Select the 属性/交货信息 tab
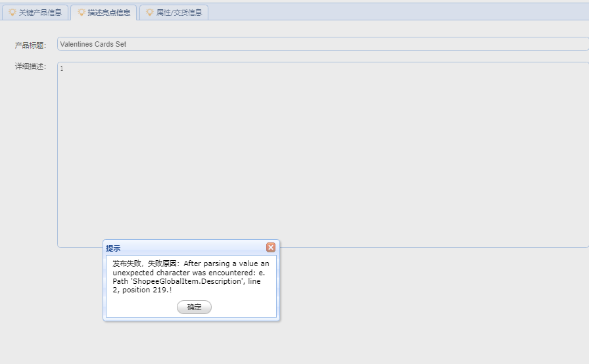The width and height of the screenshot is (589, 364). 174,12
